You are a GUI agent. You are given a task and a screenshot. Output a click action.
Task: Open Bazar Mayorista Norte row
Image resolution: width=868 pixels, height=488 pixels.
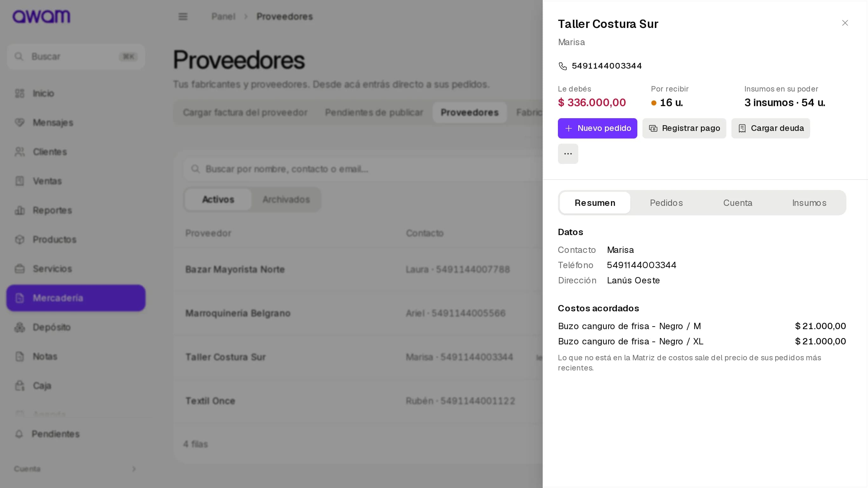coord(358,269)
